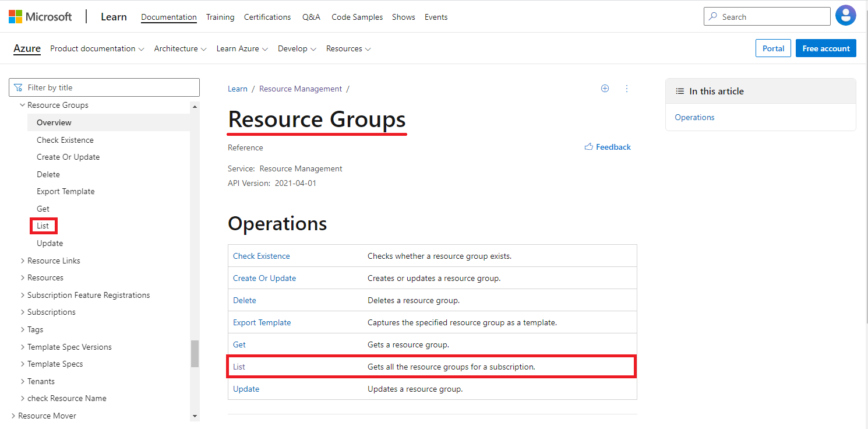Image resolution: width=868 pixels, height=429 pixels.
Task: Open the user profile avatar
Action: pos(845,16)
